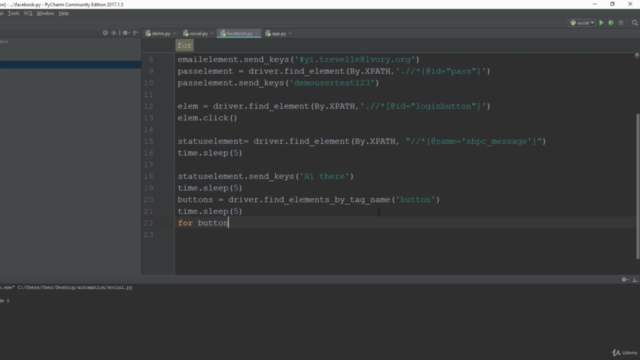Close the social.py tab
Screen dimensions: 640x360
(x=212, y=33)
